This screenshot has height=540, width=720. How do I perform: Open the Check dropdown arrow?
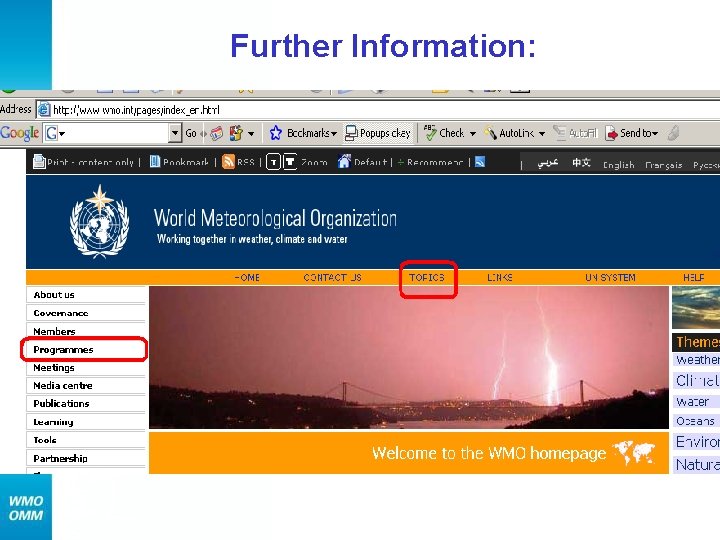472,134
